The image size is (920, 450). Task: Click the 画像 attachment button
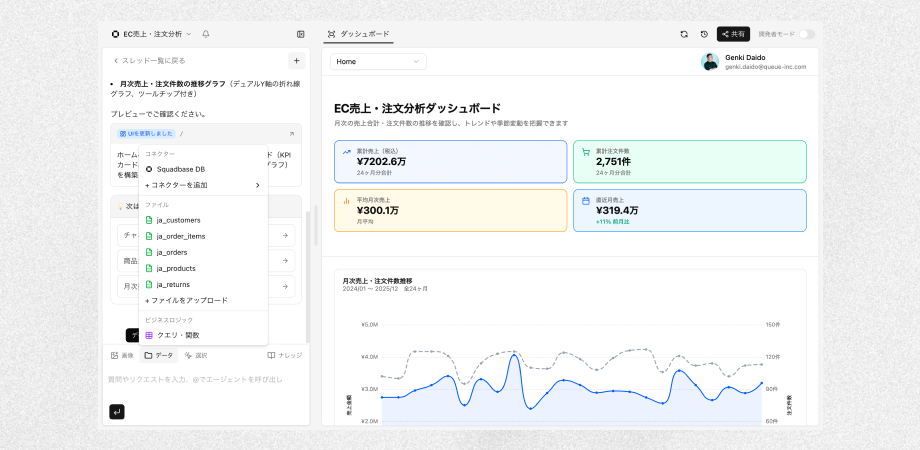coord(122,356)
